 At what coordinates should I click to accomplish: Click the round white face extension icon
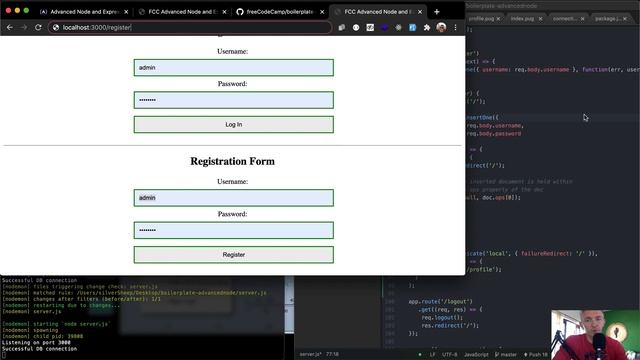[x=356, y=27]
